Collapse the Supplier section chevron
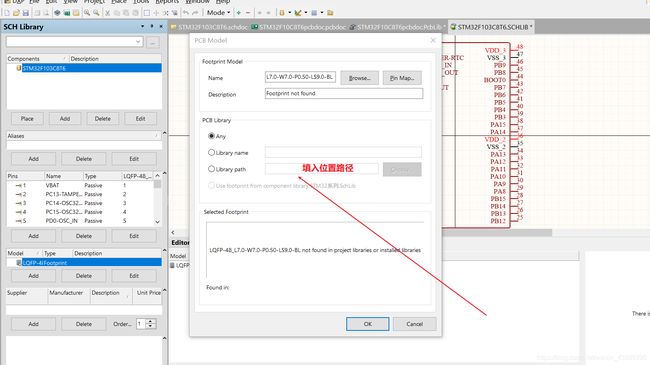Image resolution: width=650 pixels, height=365 pixels. 165,290
